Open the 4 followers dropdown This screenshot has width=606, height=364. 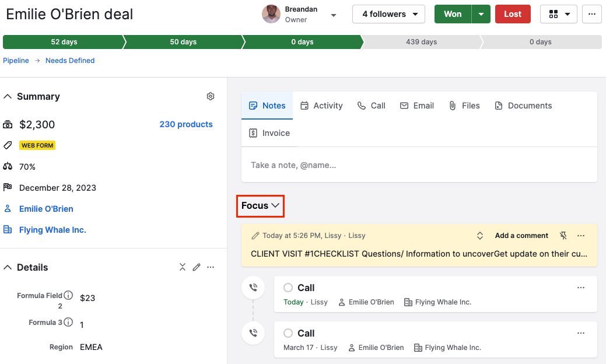(x=388, y=13)
